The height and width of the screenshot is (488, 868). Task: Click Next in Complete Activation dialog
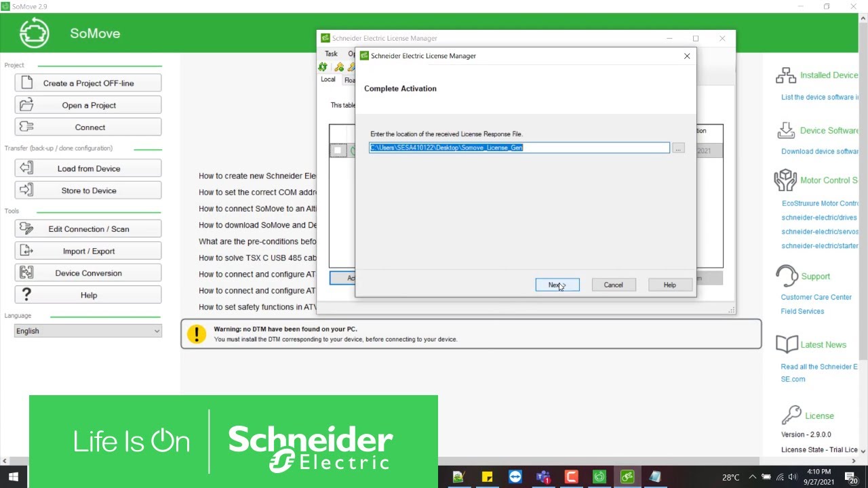click(x=557, y=285)
